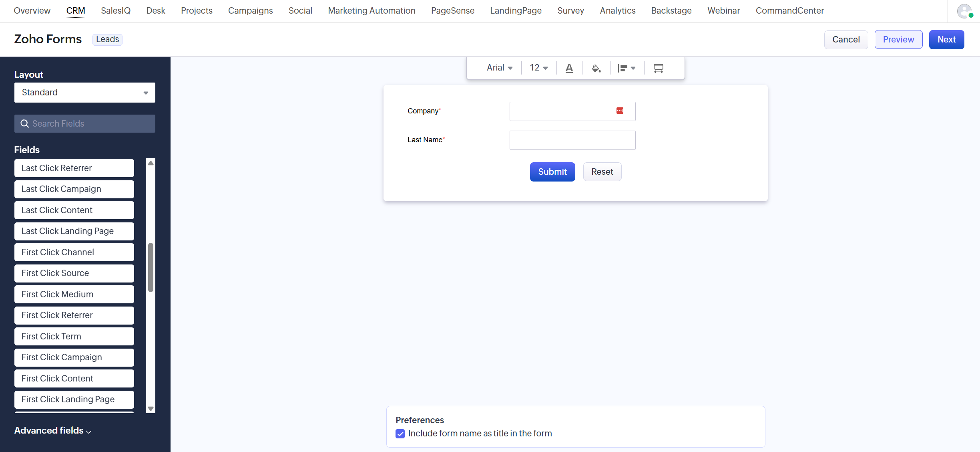Select the Overview tab
The image size is (980, 452).
tap(32, 11)
